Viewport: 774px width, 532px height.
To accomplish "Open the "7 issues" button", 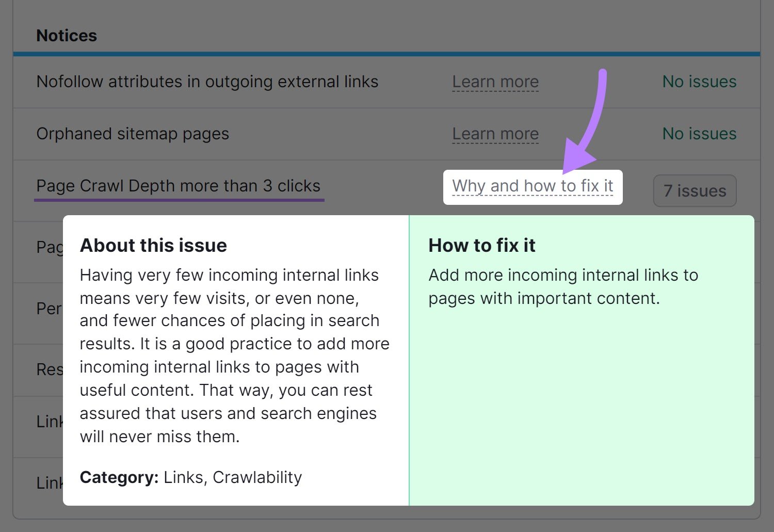I will [694, 190].
